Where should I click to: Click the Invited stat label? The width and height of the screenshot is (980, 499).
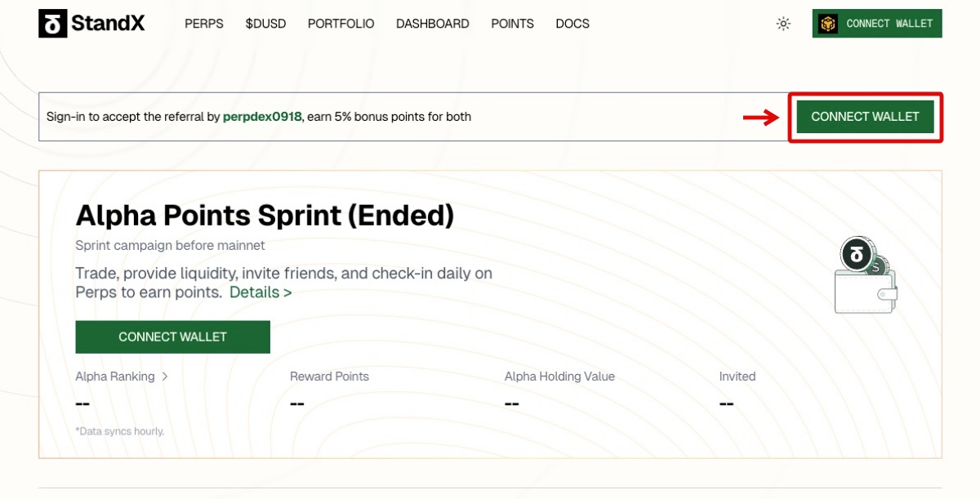click(737, 376)
